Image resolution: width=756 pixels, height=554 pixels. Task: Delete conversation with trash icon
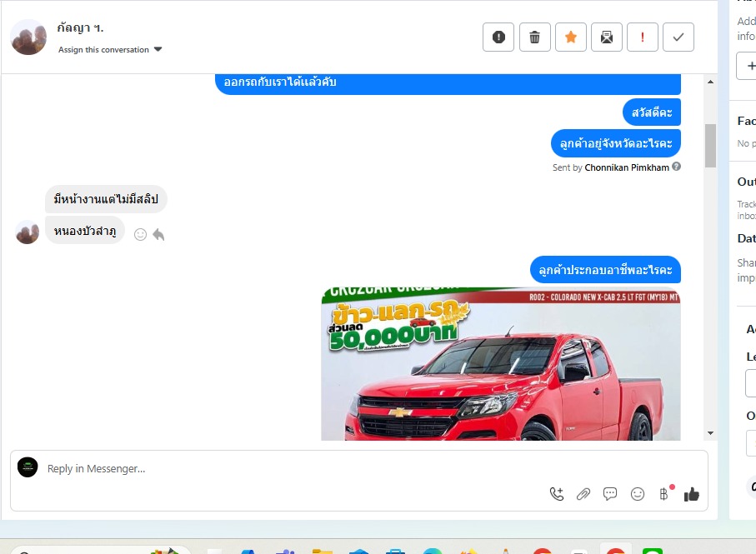[534, 37]
